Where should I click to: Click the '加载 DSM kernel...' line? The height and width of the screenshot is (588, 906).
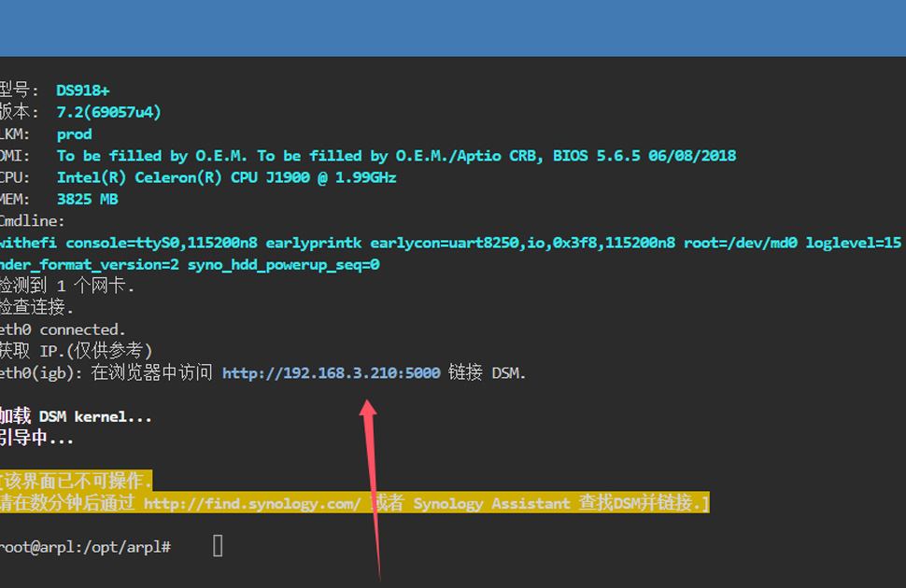click(76, 416)
